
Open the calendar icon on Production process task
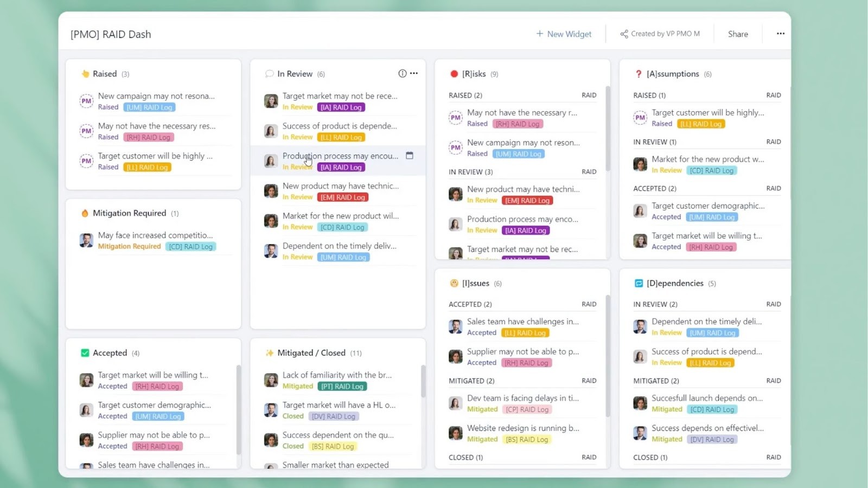(x=410, y=156)
